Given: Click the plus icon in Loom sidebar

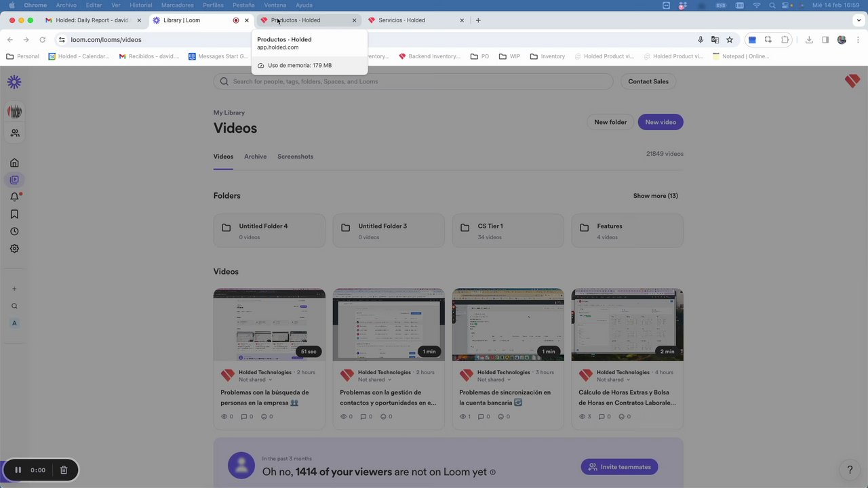Looking at the screenshot, I should pos(14,289).
